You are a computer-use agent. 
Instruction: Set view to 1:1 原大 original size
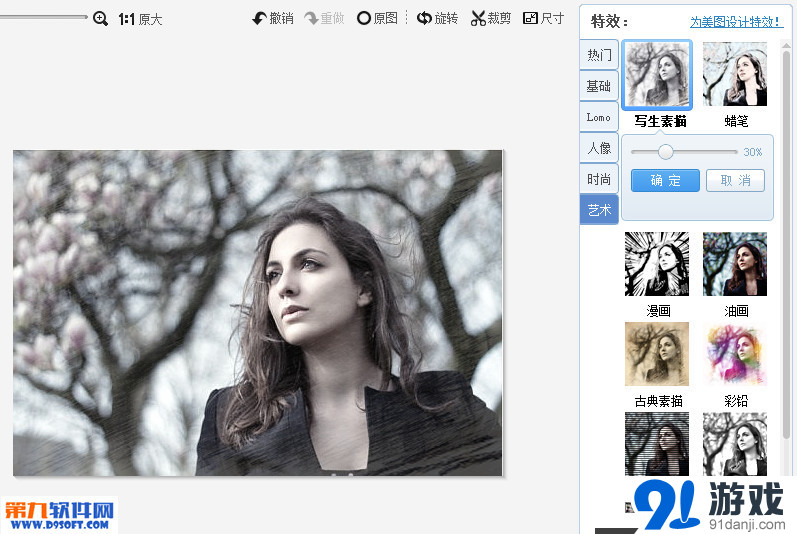click(140, 19)
